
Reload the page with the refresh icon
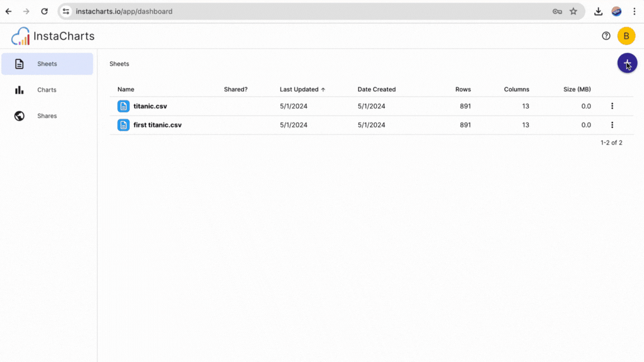pos(44,12)
